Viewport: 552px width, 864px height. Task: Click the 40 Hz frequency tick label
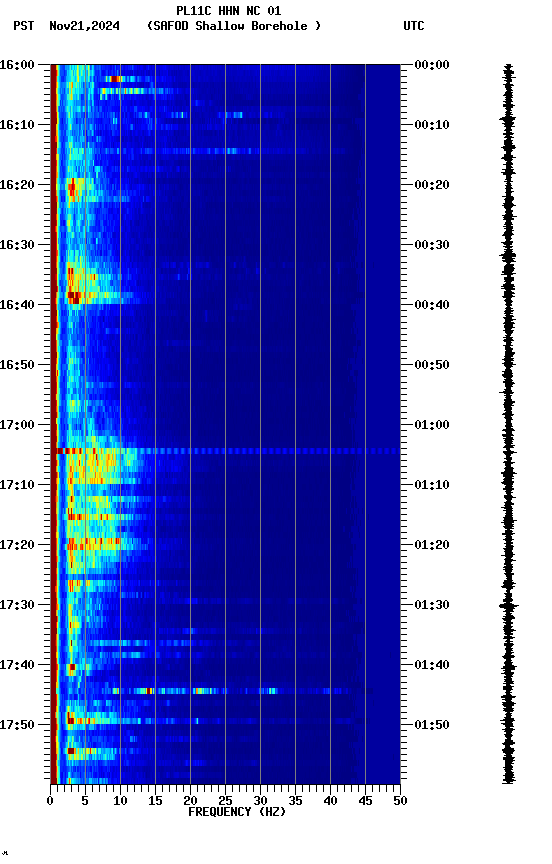[330, 801]
